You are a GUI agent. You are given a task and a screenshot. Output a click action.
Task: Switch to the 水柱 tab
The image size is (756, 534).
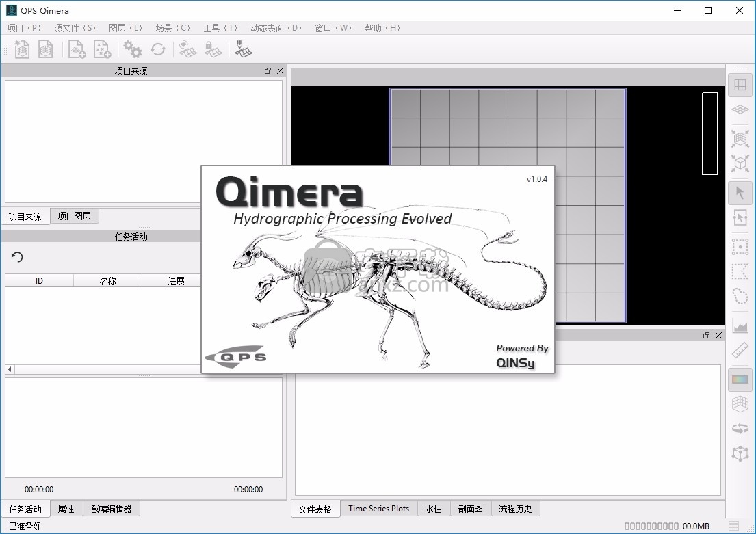pos(434,509)
